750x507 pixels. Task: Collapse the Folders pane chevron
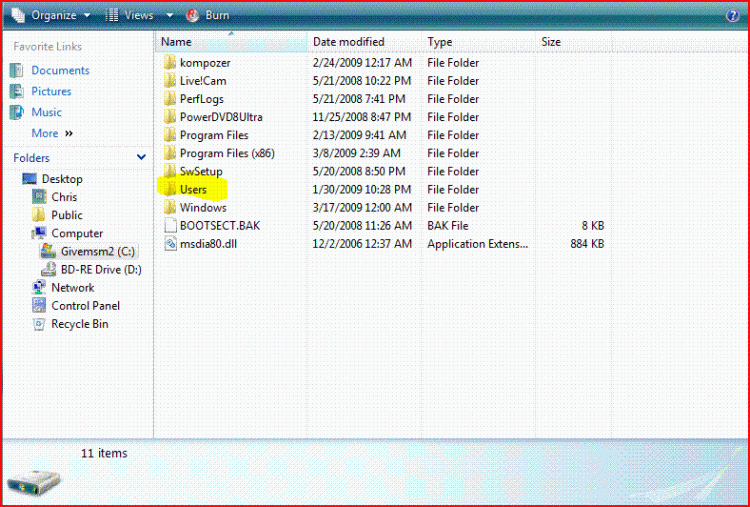click(141, 157)
